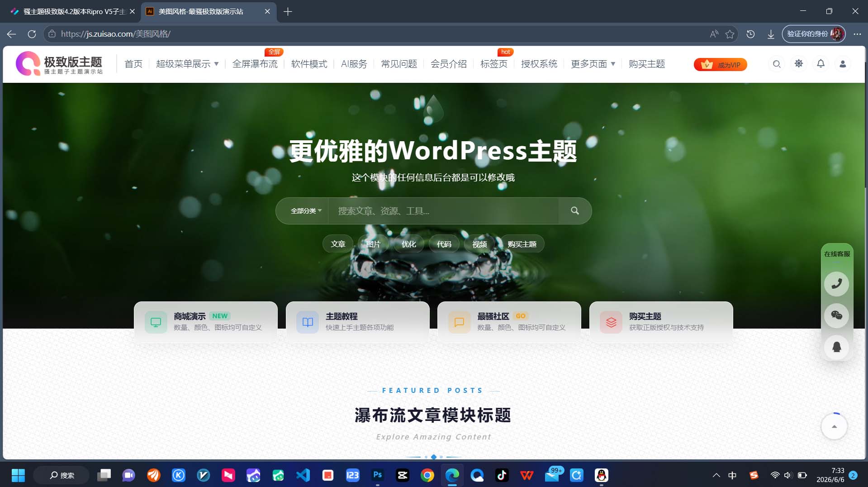Switch to 美图风格 browser tab
Viewport: 868px width, 487px height.
click(x=208, y=11)
